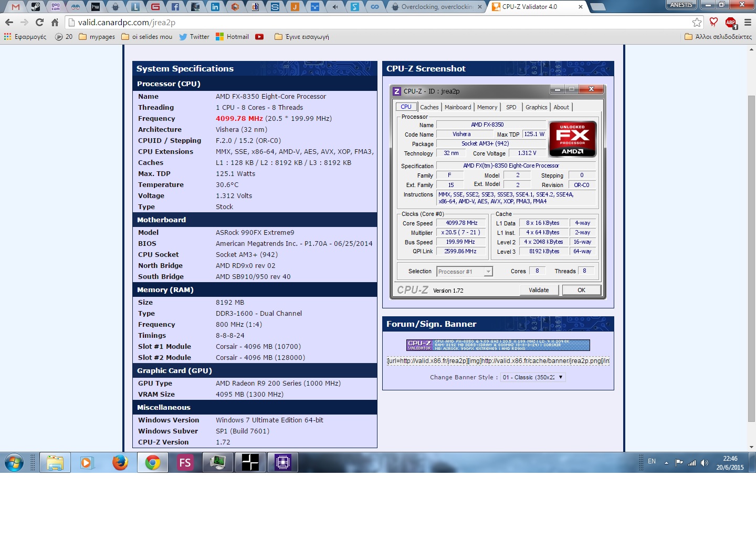
Task: Click Validate in the CPU-Z screenshot
Action: pyautogui.click(x=539, y=290)
